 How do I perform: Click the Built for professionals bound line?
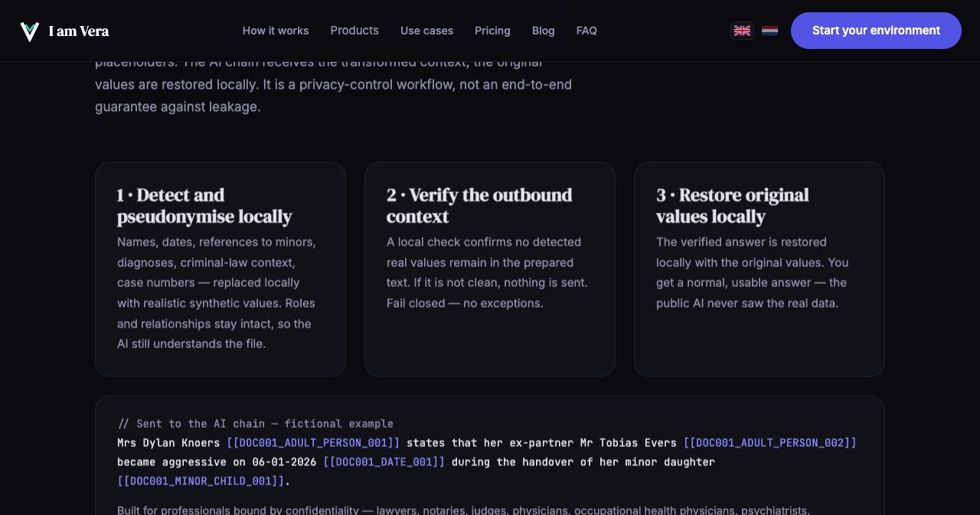[x=463, y=510]
